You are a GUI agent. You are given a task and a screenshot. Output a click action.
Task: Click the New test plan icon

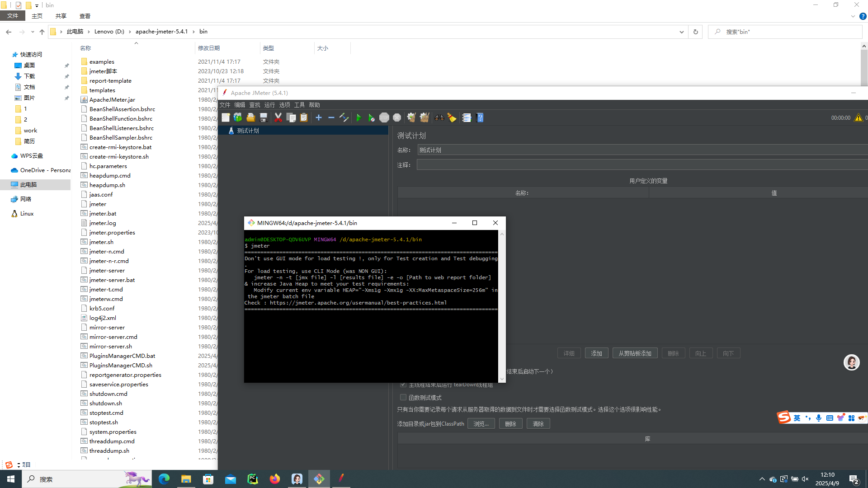tap(226, 118)
